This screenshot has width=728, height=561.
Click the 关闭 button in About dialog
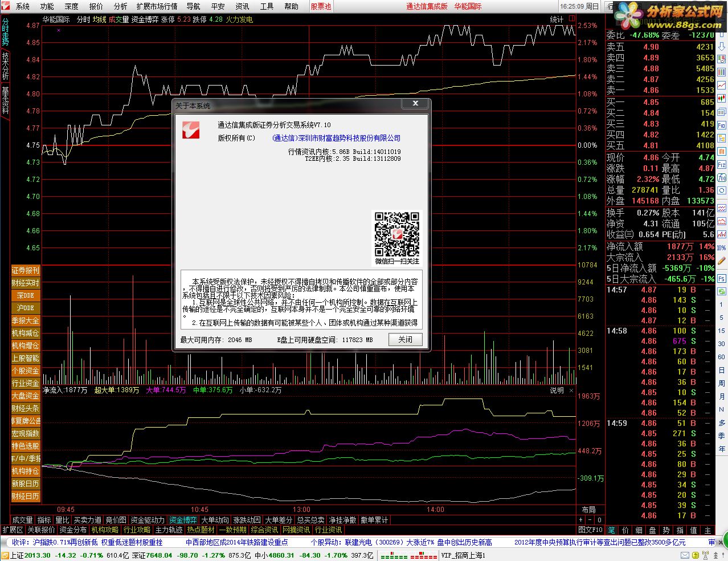pos(406,339)
